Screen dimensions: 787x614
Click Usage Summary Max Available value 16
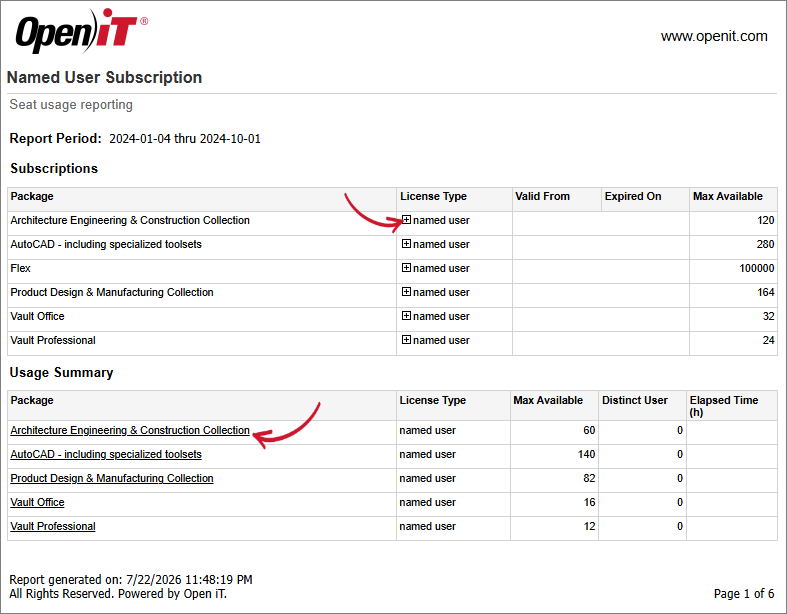589,503
